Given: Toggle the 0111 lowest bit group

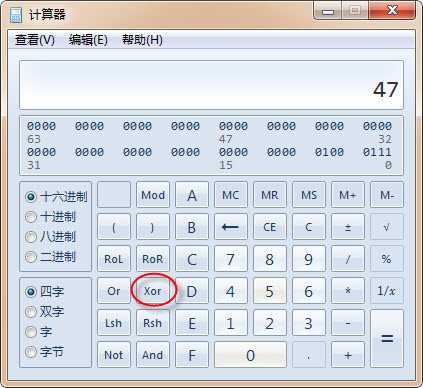Looking at the screenshot, I should tap(377, 152).
